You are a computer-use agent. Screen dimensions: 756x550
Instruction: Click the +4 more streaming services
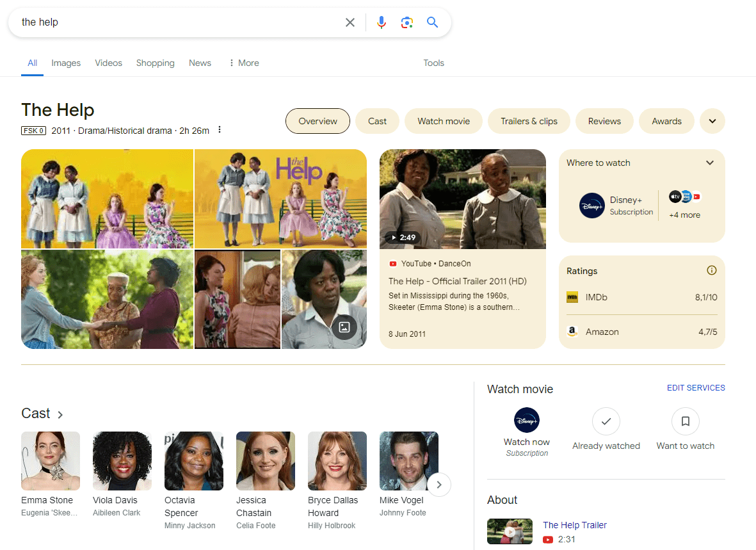tap(685, 214)
